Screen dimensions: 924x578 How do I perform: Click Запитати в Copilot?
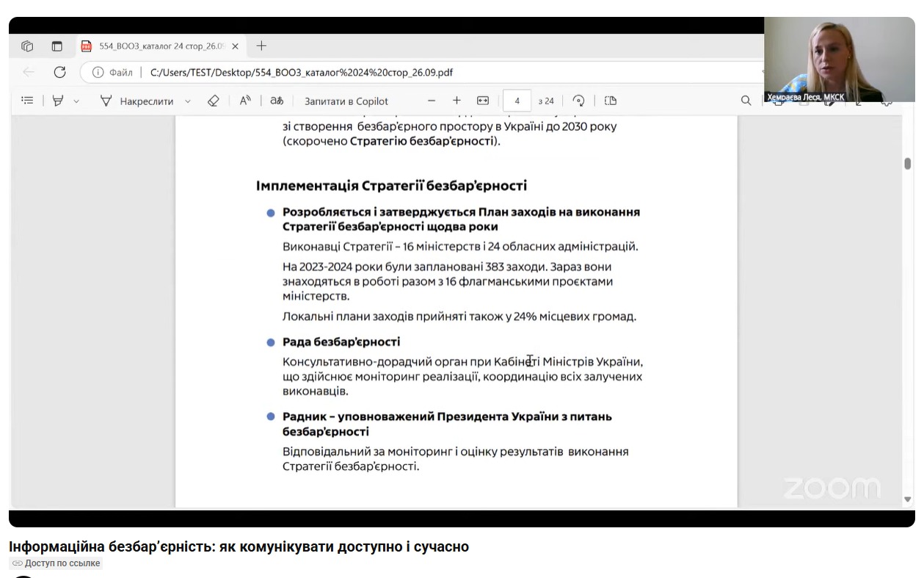(x=346, y=101)
